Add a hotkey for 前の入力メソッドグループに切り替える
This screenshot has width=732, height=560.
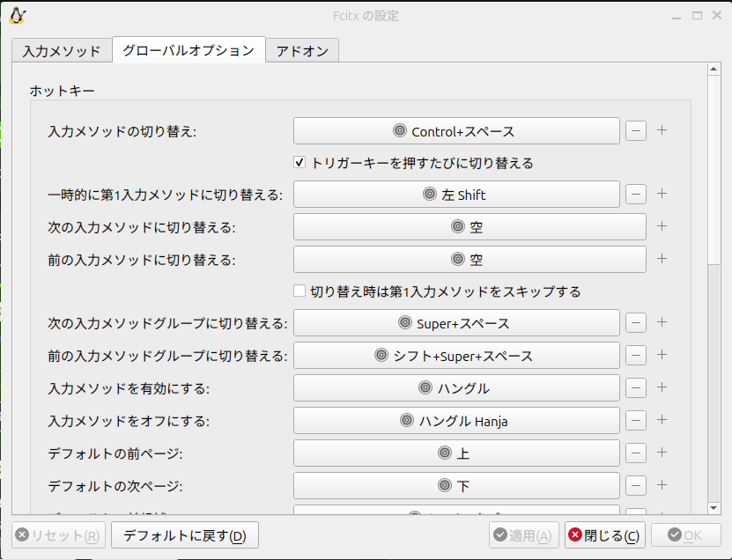click(x=662, y=356)
